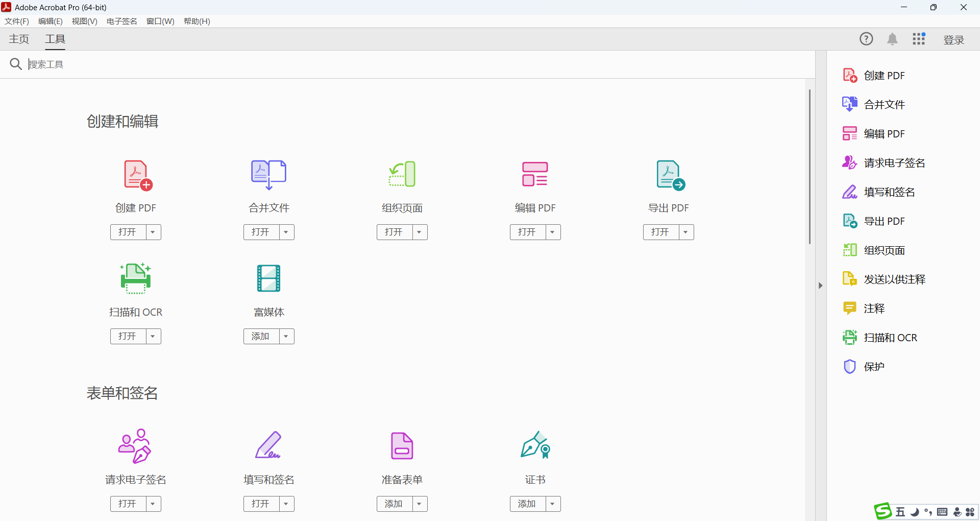Select the Scan and OCR (扫描和 OCR) icon
Screen dimensions: 980x521
(135, 278)
